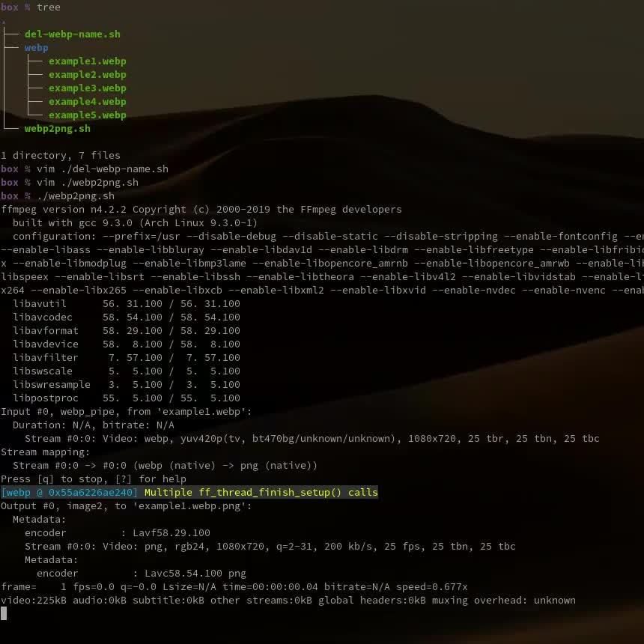644x644 pixels.
Task: Click the 'Multiple ff_thread_finish_setup() calls' warning
Action: tap(261, 493)
